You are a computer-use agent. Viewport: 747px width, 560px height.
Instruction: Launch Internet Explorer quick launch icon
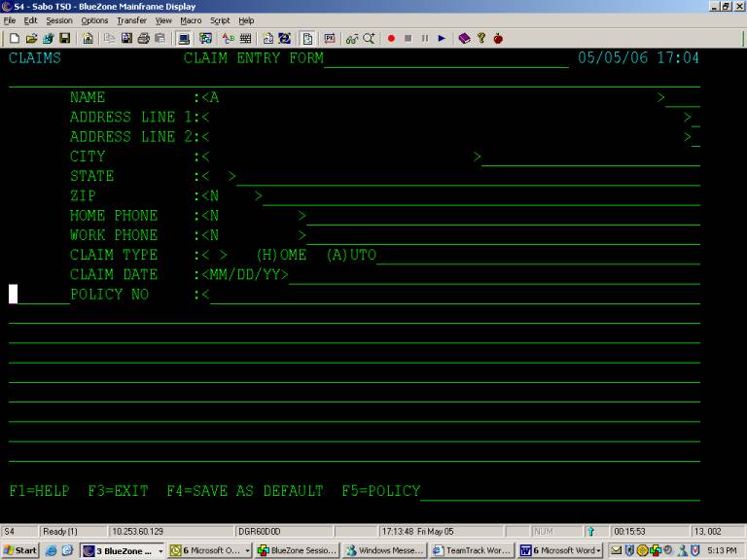[x=51, y=551]
